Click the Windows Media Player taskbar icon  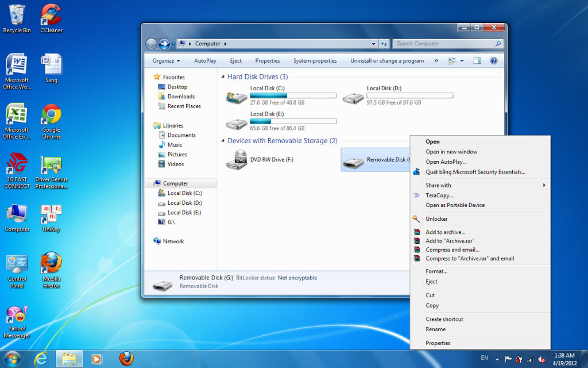click(96, 359)
